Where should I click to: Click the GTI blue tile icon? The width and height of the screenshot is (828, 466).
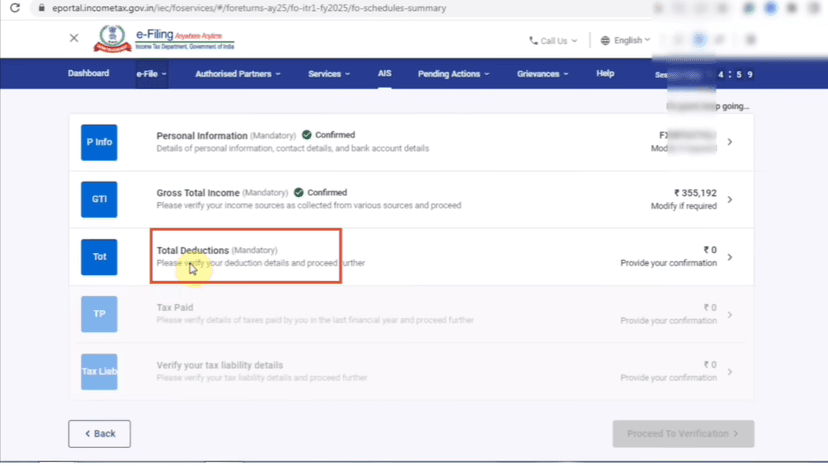pyautogui.click(x=99, y=199)
